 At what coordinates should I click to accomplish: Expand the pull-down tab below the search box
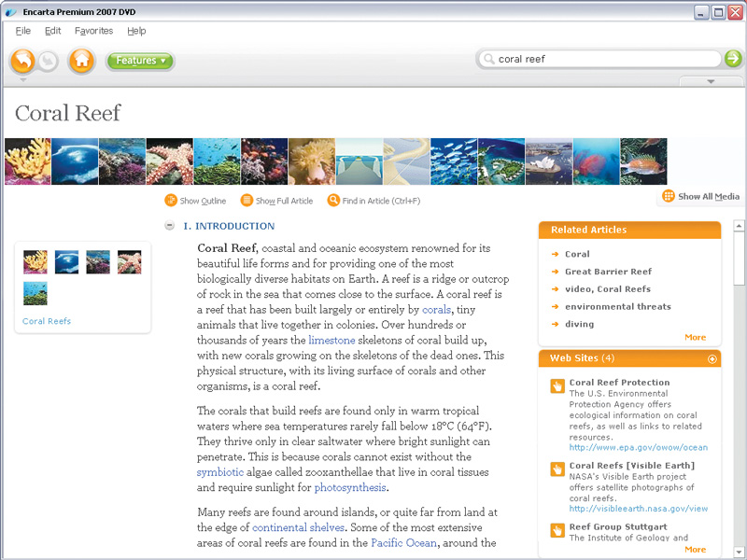(x=712, y=82)
